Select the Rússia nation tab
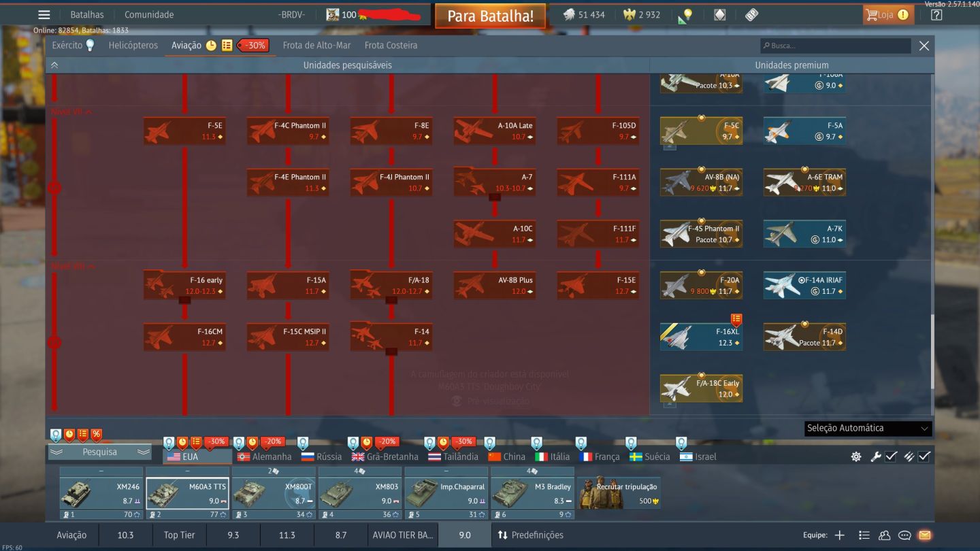 321,457
